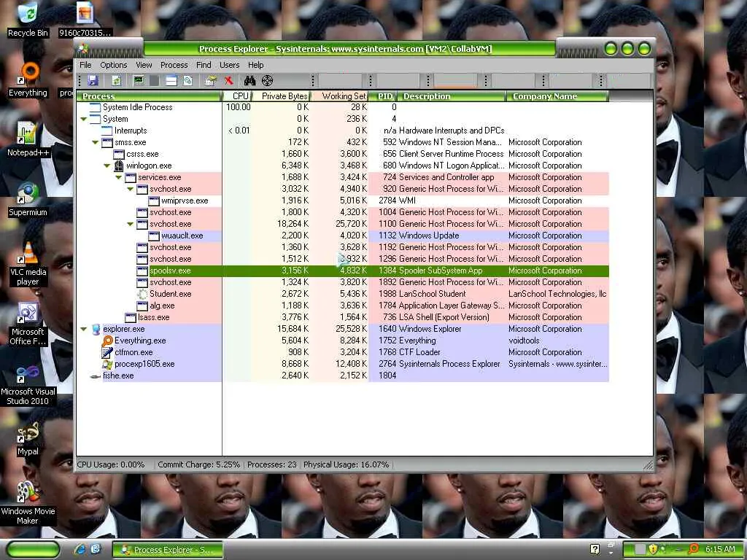Viewport: 747px width, 560px height.
Task: Open the View menu
Action: 144,65
